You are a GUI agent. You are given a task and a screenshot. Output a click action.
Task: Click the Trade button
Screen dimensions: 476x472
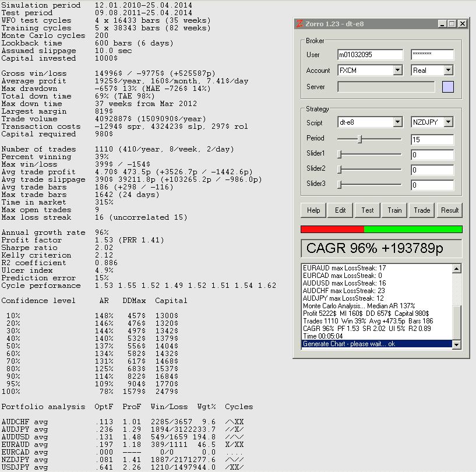(422, 210)
